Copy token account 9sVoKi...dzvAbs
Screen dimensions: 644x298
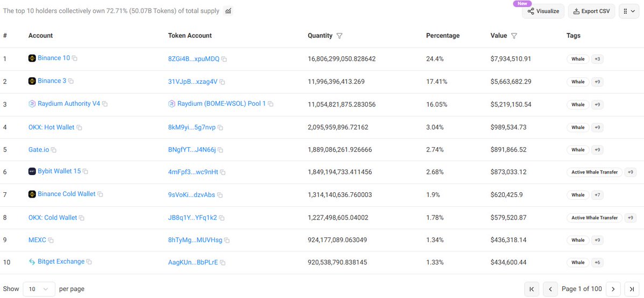(220, 195)
